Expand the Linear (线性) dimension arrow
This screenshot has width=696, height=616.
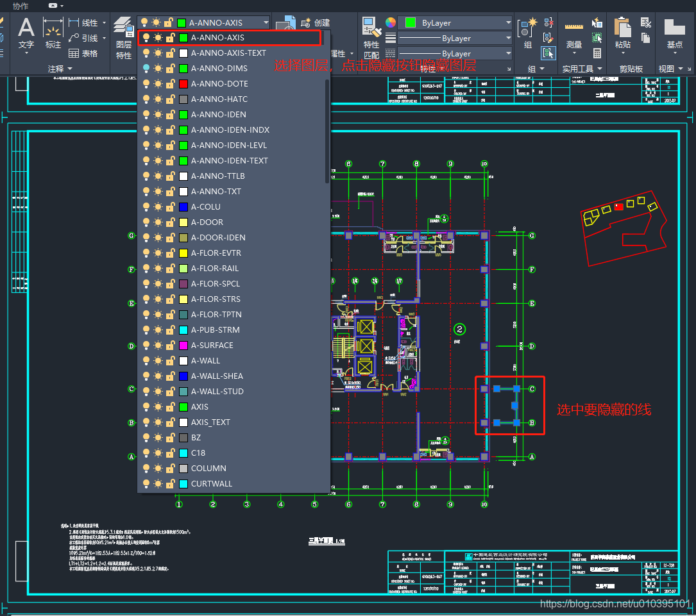point(105,22)
